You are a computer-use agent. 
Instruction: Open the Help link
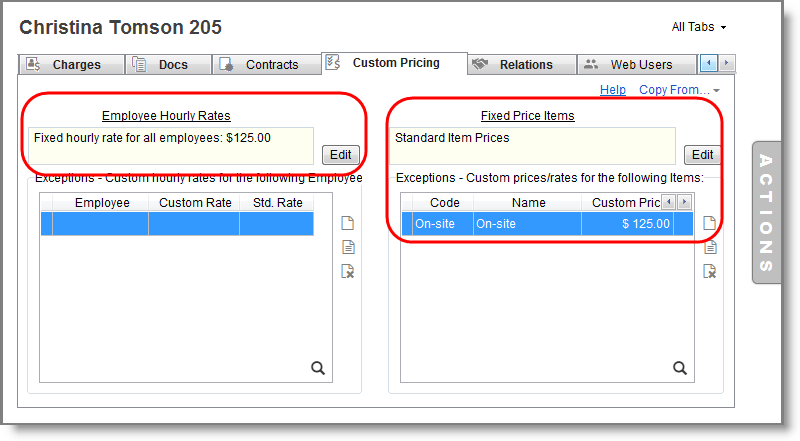[x=613, y=90]
